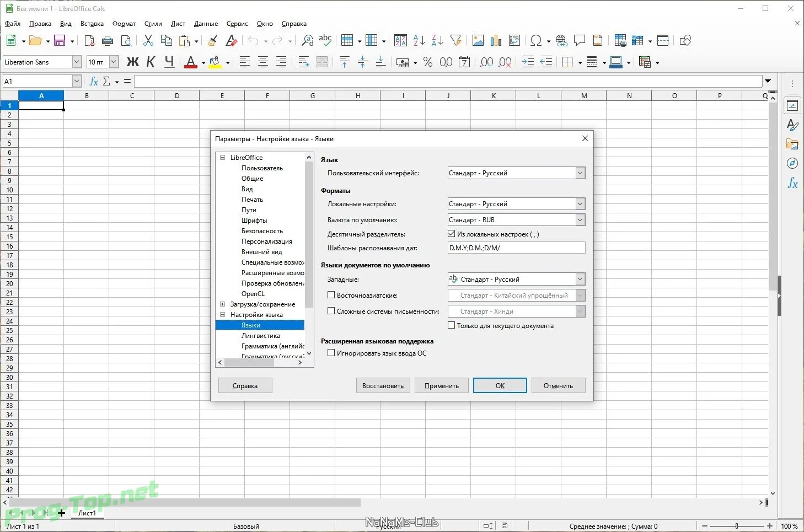
Task: Click the Undo arrow icon
Action: pos(253,40)
